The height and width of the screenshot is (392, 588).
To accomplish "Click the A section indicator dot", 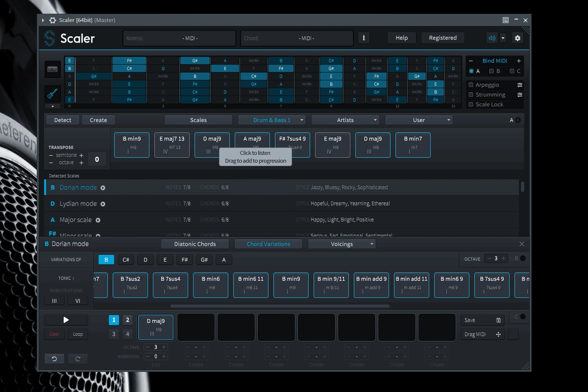I will click(517, 120).
